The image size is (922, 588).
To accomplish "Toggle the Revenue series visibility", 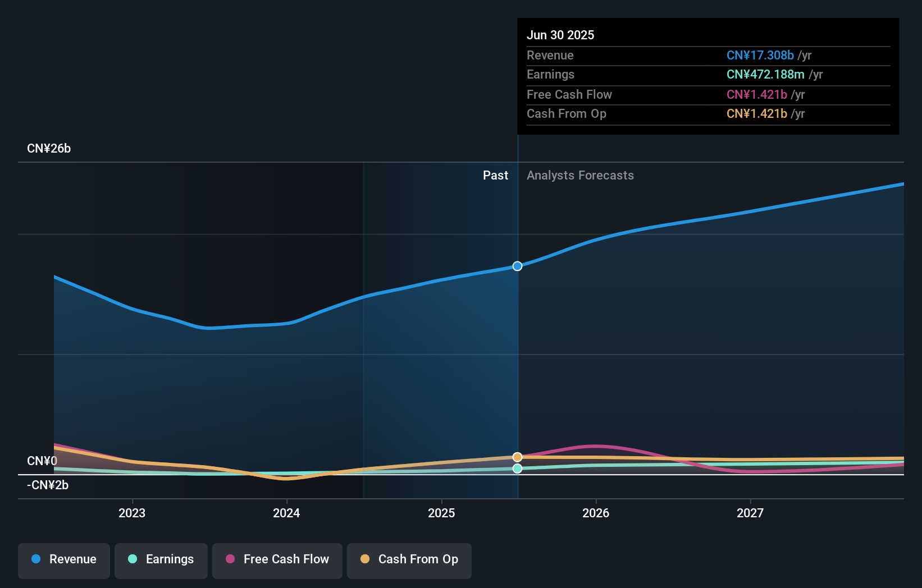I will (63, 559).
